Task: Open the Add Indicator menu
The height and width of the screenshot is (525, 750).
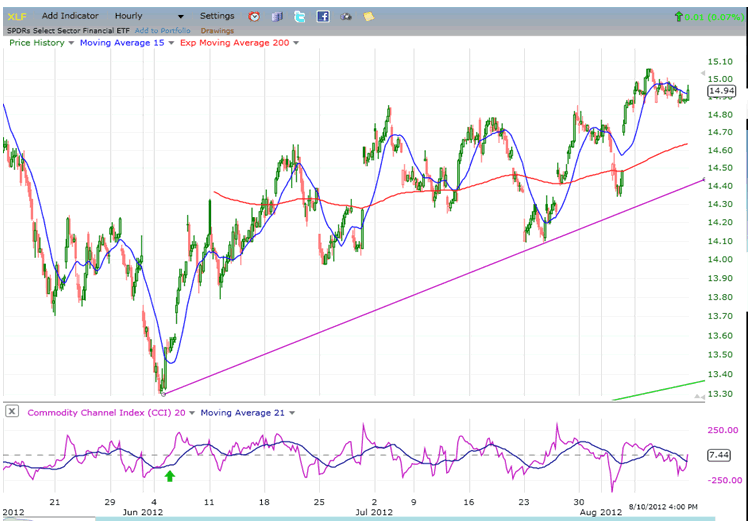Action: (x=70, y=16)
